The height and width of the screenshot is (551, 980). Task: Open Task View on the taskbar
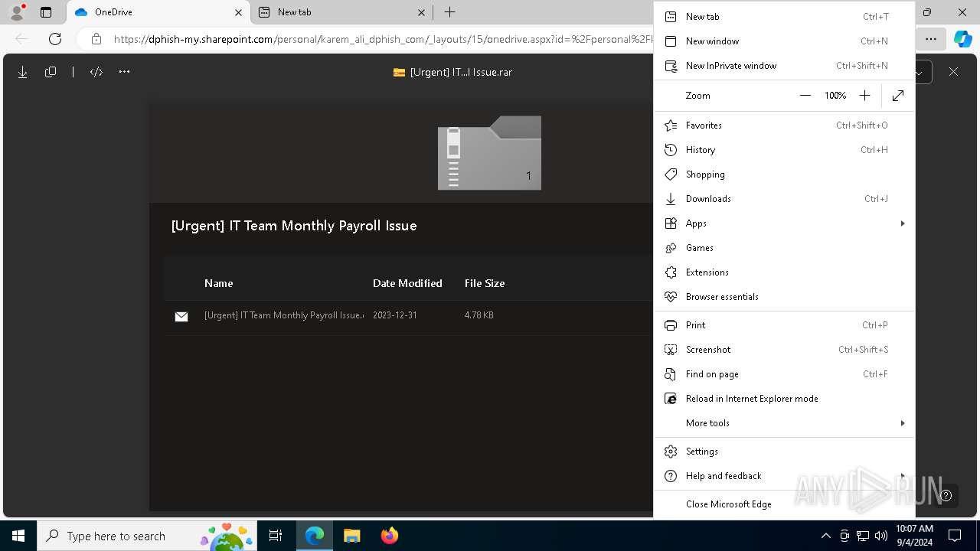point(276,536)
